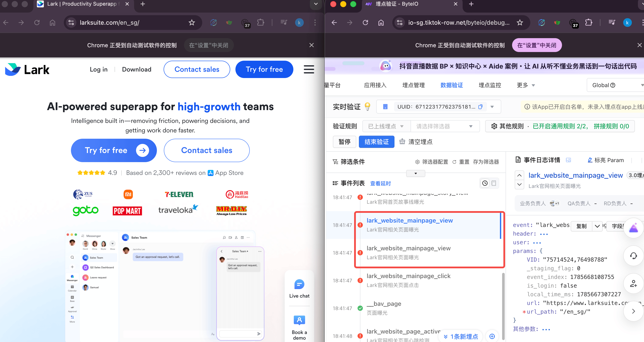Select the lark_website_mainpage_click event row
Screen dimensions: 644x342
point(414,280)
